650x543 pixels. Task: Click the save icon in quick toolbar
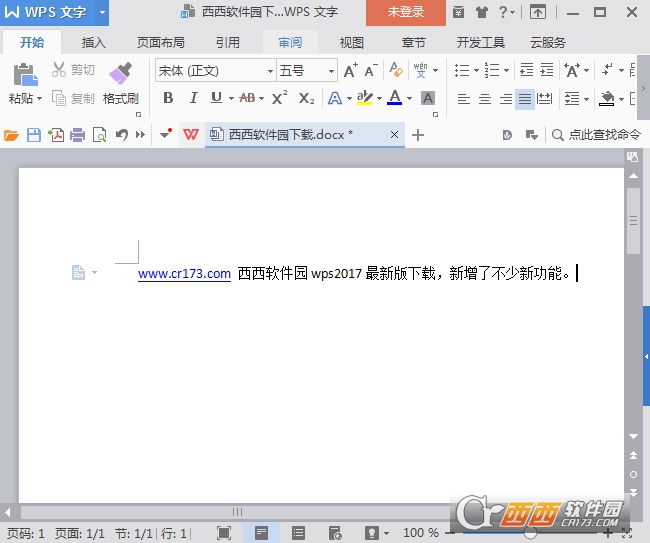point(34,135)
